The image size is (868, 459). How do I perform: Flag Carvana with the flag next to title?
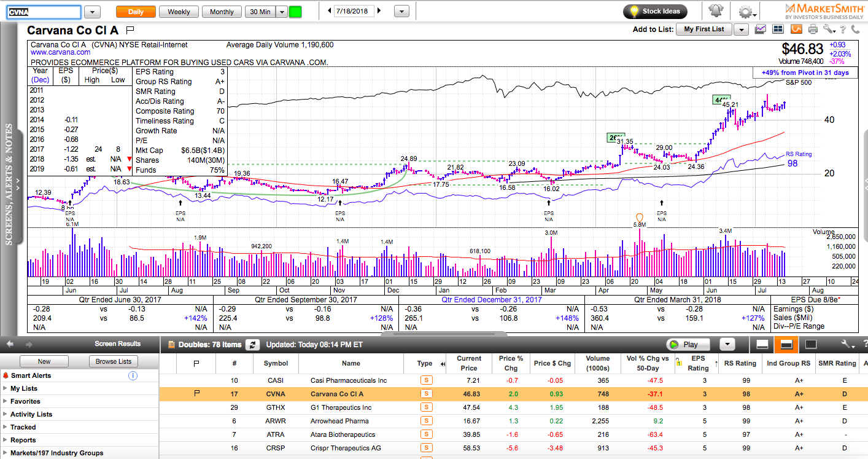[130, 29]
